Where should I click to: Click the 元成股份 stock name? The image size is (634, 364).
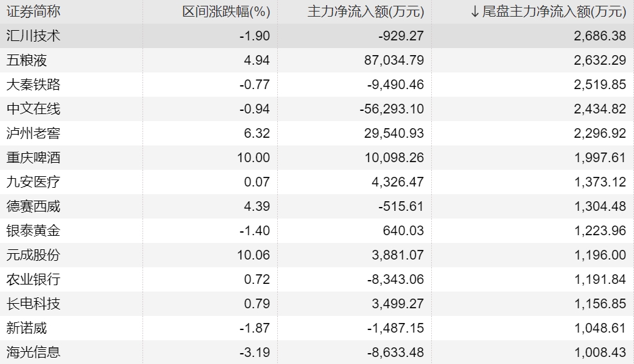pos(33,255)
